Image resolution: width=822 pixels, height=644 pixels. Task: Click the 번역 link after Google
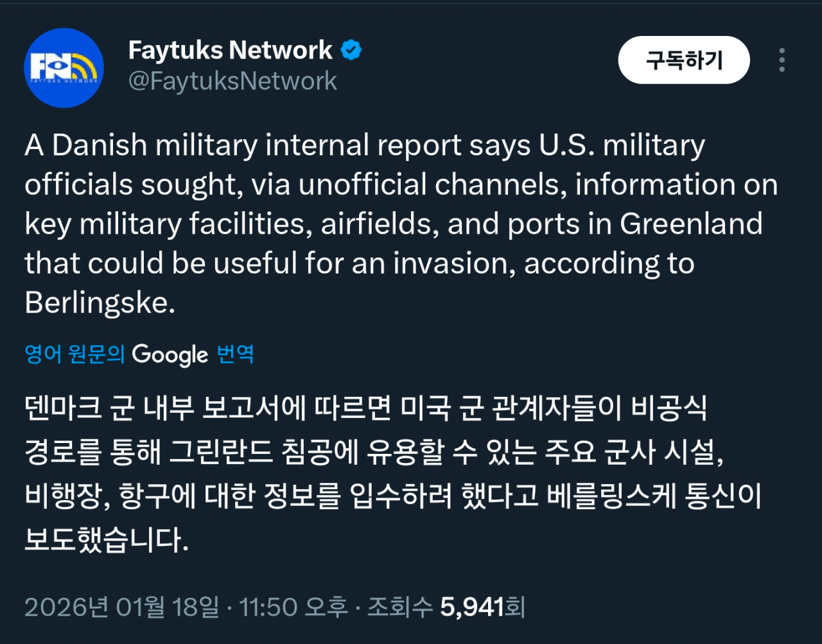[236, 354]
